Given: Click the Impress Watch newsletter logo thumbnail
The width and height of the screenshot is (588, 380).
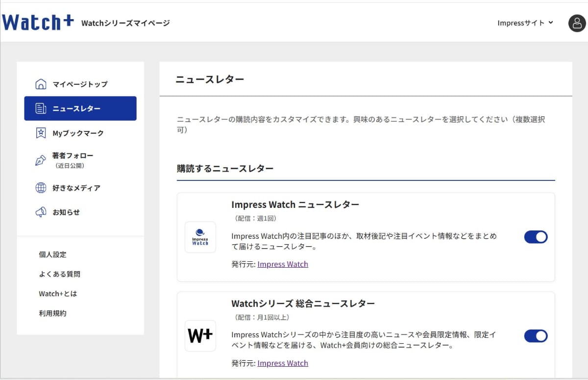Looking at the screenshot, I should pyautogui.click(x=200, y=237).
